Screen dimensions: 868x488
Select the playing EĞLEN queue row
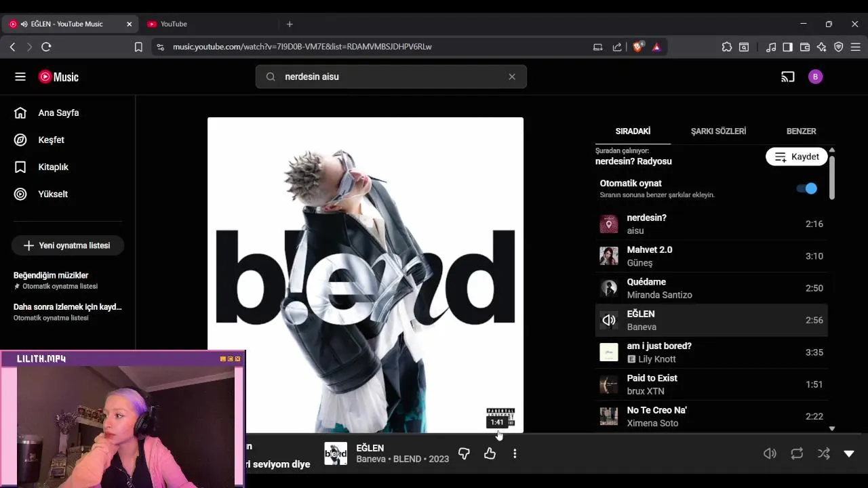[711, 320]
